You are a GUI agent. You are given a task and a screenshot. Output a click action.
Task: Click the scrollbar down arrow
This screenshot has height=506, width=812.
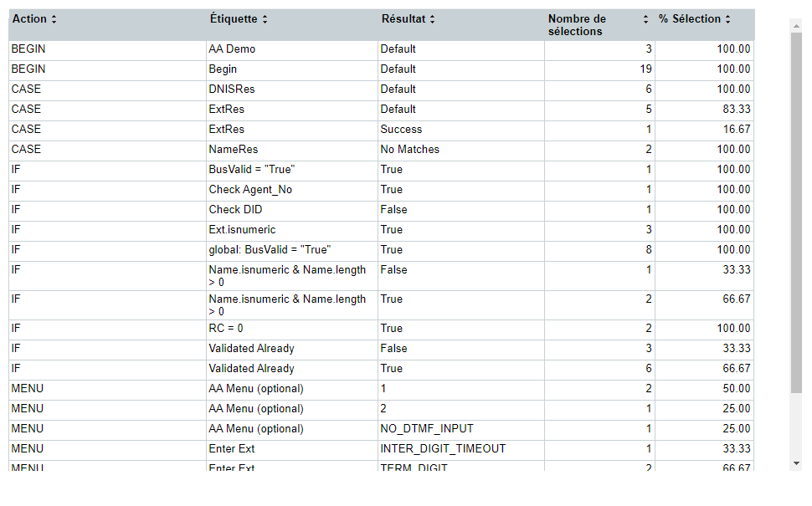tap(796, 463)
